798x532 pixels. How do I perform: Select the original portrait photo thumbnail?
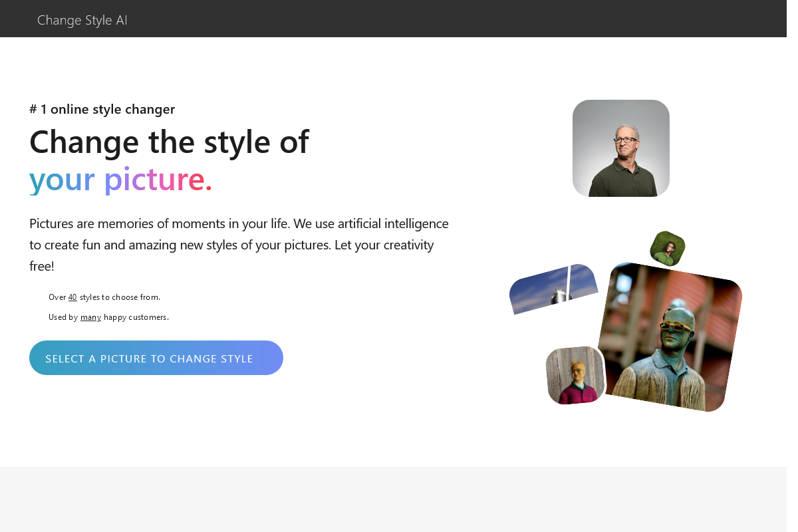(620, 148)
